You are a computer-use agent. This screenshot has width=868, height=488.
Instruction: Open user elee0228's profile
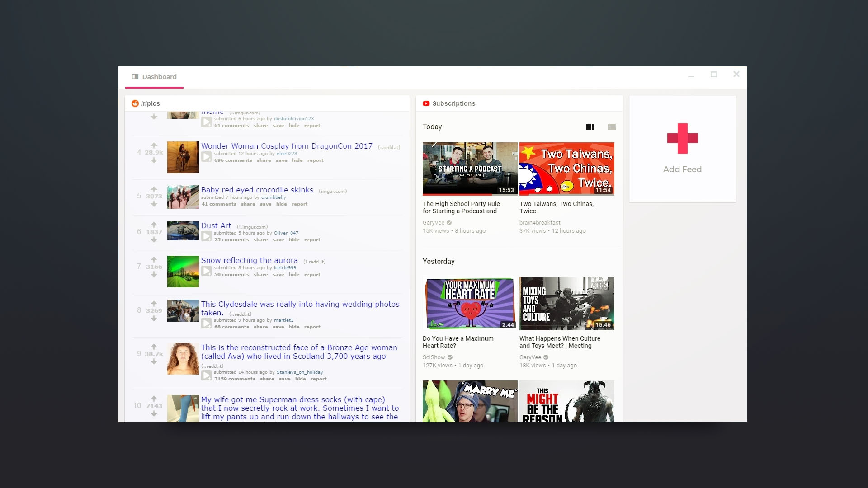287,154
